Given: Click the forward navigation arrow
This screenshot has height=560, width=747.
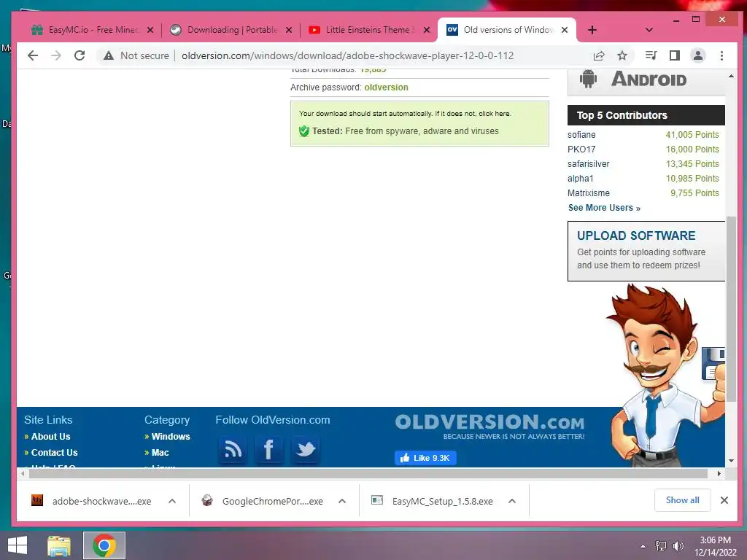Looking at the screenshot, I should point(55,55).
